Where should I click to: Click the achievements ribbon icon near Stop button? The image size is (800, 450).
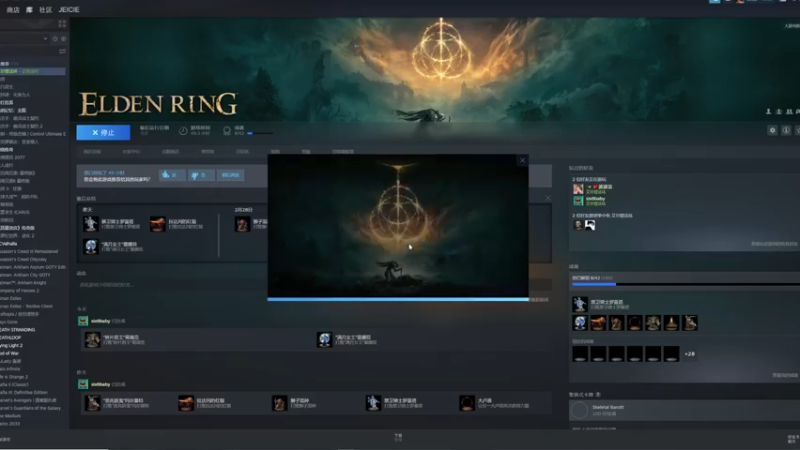[x=227, y=131]
